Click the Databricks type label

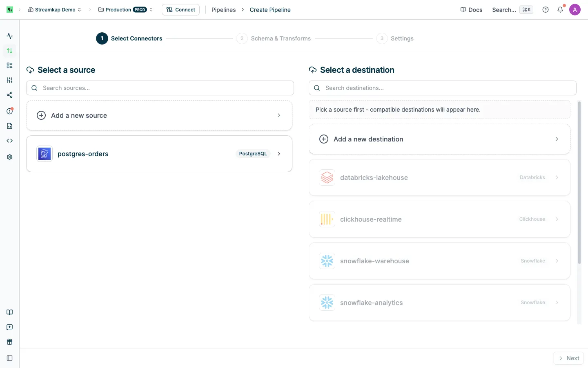[532, 177]
